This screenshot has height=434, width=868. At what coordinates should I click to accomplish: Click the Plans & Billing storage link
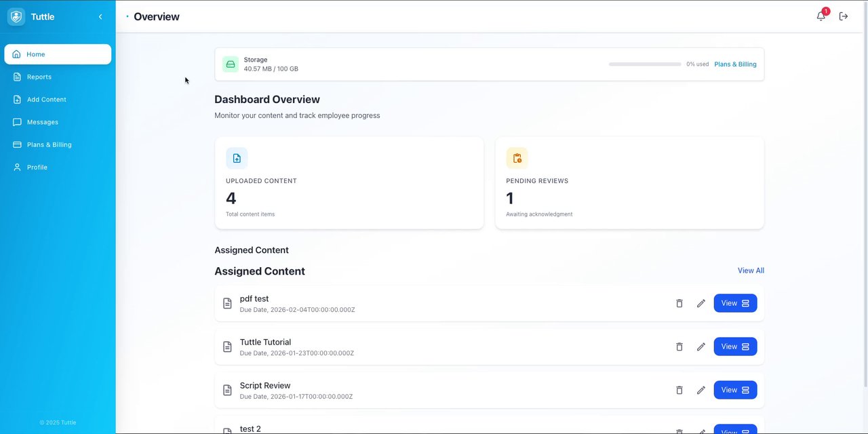tap(735, 64)
